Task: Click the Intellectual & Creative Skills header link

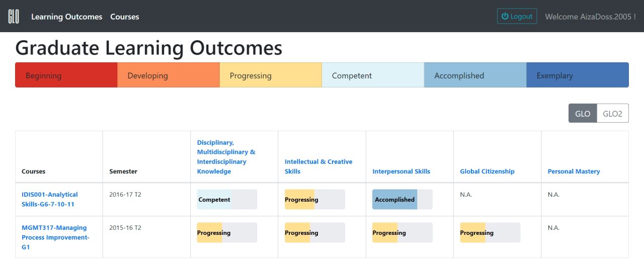Action: click(318, 166)
